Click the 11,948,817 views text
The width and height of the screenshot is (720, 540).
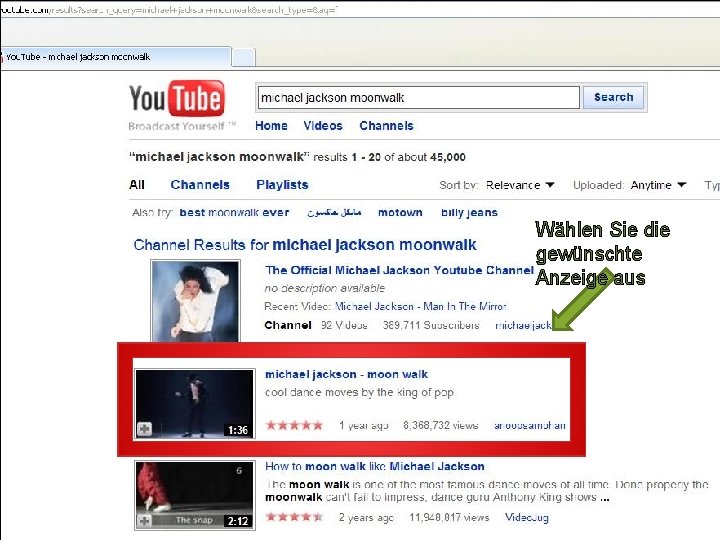(449, 518)
